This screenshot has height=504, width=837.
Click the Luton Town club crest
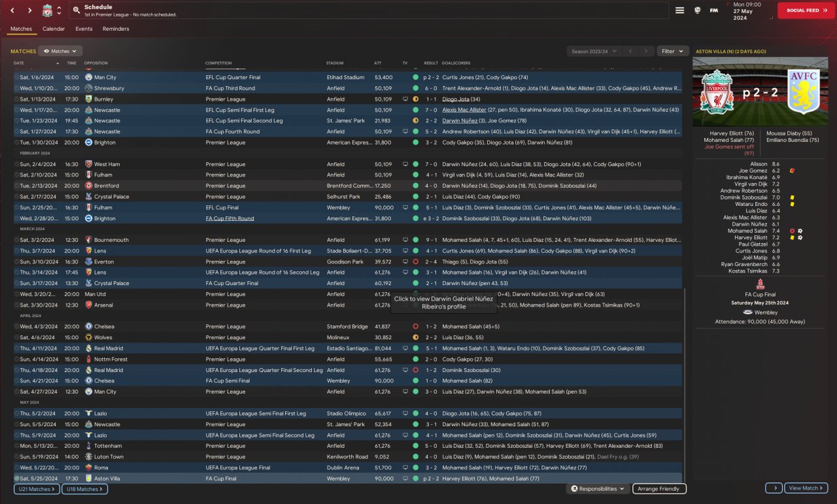tap(88, 457)
